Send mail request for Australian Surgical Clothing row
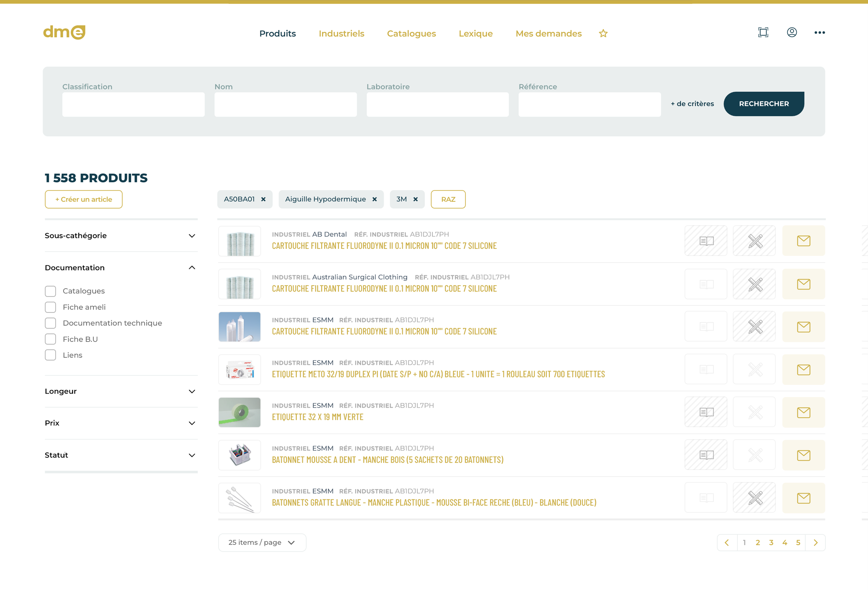This screenshot has width=868, height=590. pos(804,284)
